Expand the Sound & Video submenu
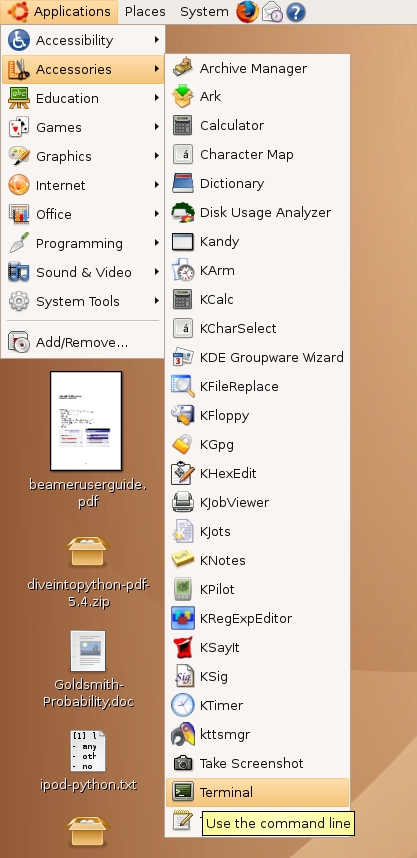The image size is (417, 858). click(83, 272)
